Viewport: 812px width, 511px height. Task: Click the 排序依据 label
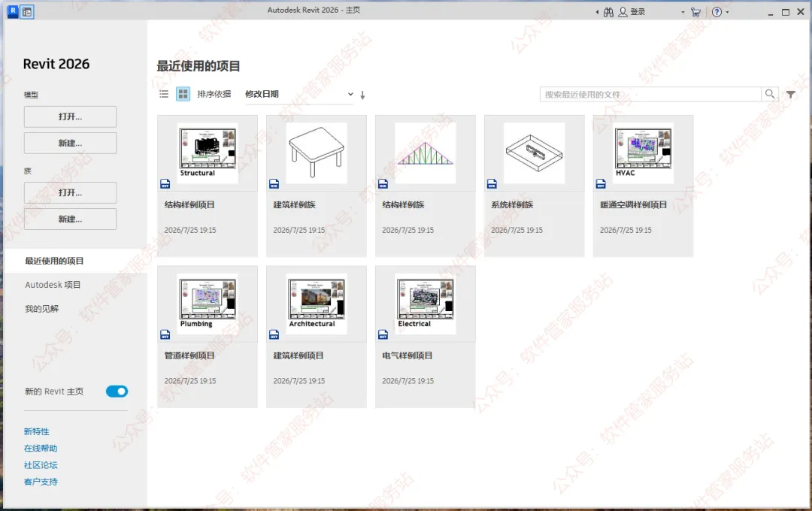tap(214, 94)
